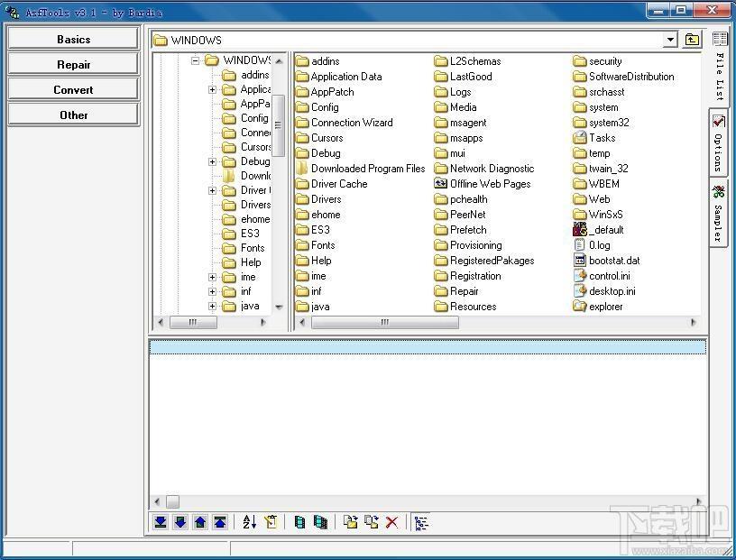This screenshot has height=560, width=736.
Task: Click tree pane vertical scrollbar thumb
Action: click(x=279, y=125)
